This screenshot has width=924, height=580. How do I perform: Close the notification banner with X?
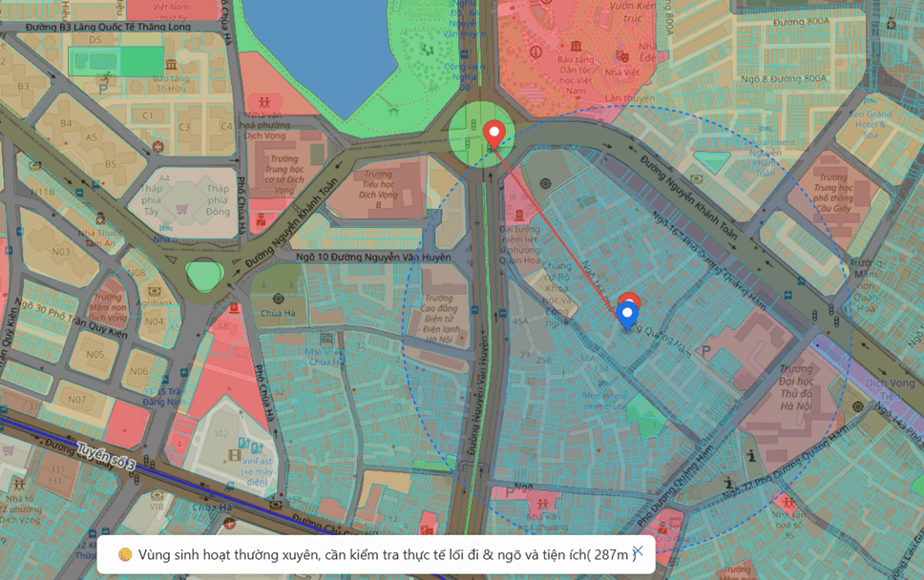(639, 551)
